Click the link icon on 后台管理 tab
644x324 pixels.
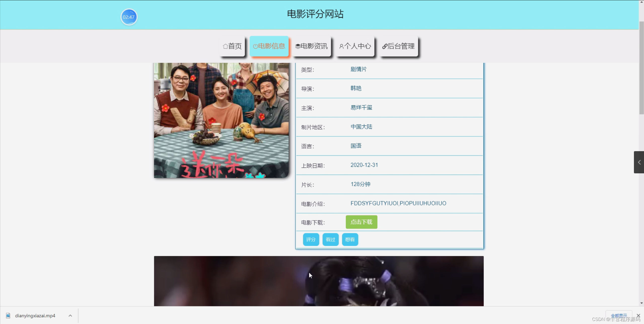[x=384, y=46]
